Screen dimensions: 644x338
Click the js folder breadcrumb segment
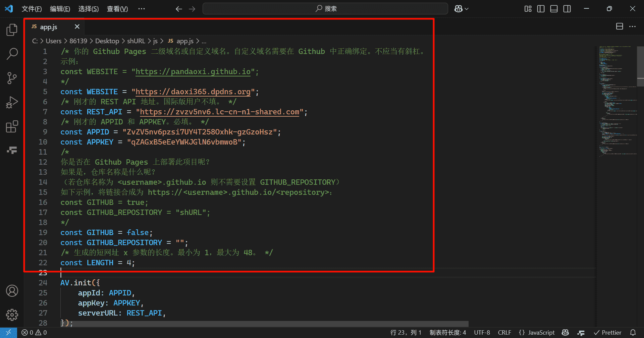[x=155, y=41]
